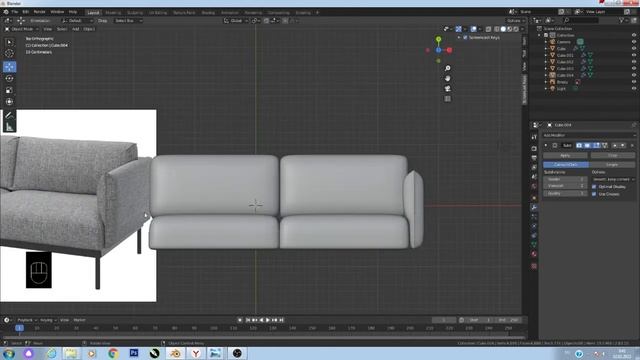The image size is (640, 360).
Task: Choose the Measure tool
Action: [9, 127]
